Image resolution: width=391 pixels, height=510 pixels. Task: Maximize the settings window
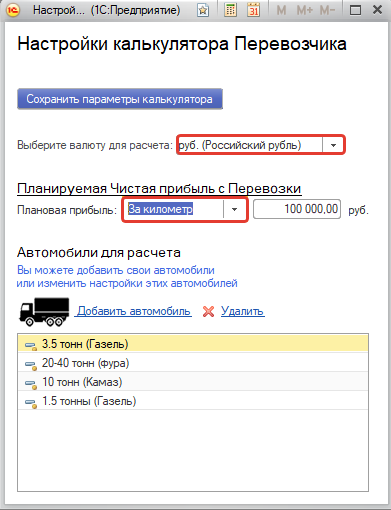[355, 10]
